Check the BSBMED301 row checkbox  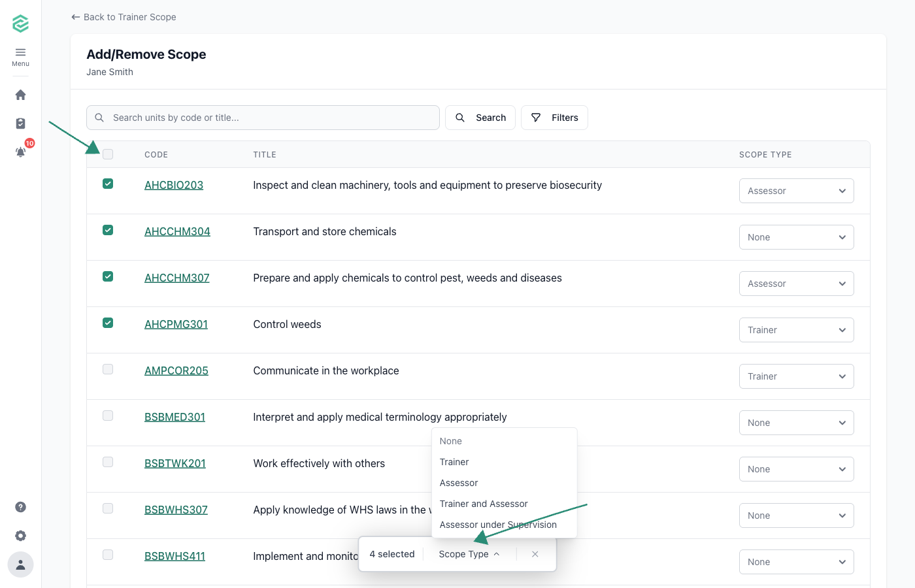pos(108,416)
